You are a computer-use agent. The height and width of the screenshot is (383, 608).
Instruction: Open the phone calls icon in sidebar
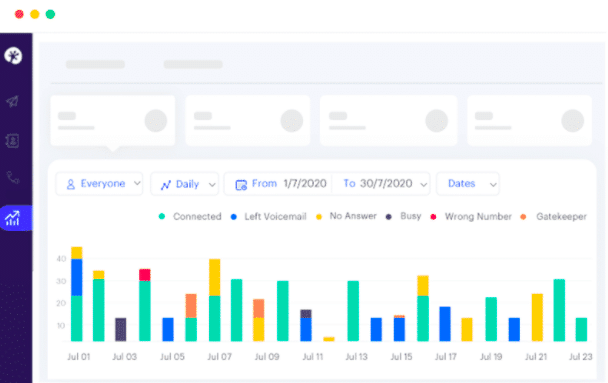click(13, 178)
